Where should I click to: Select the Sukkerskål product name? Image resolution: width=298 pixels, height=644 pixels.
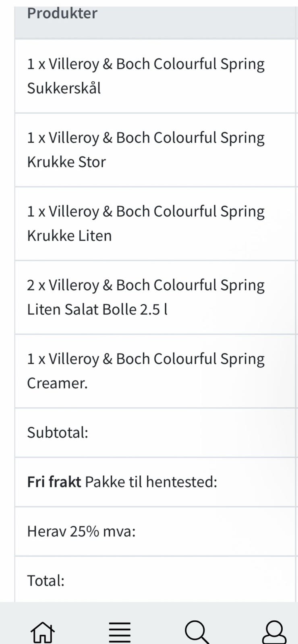coord(64,88)
